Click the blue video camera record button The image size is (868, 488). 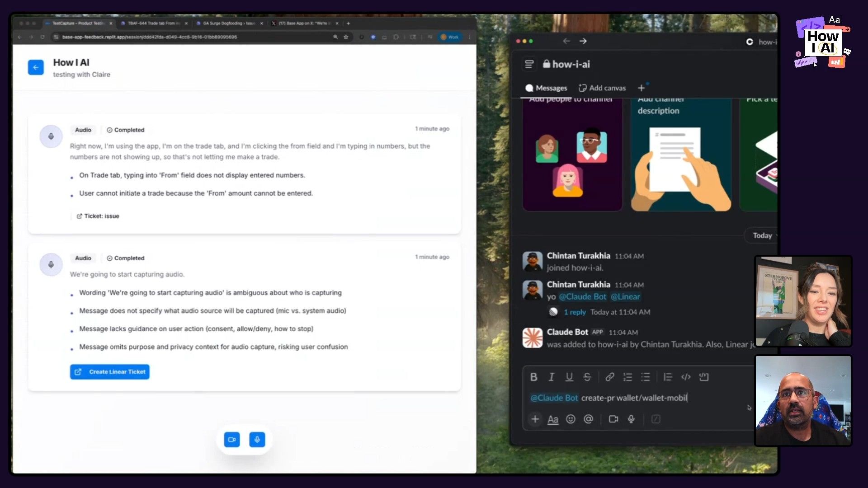click(x=232, y=439)
